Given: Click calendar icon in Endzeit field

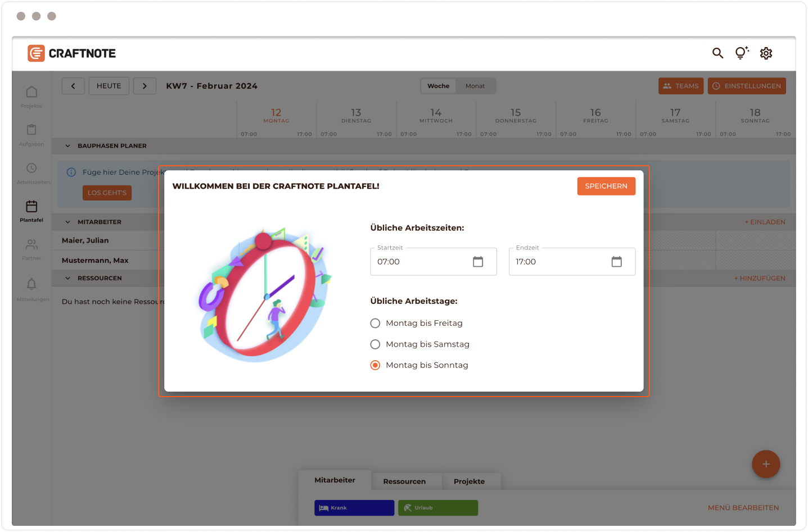Looking at the screenshot, I should click(x=617, y=262).
